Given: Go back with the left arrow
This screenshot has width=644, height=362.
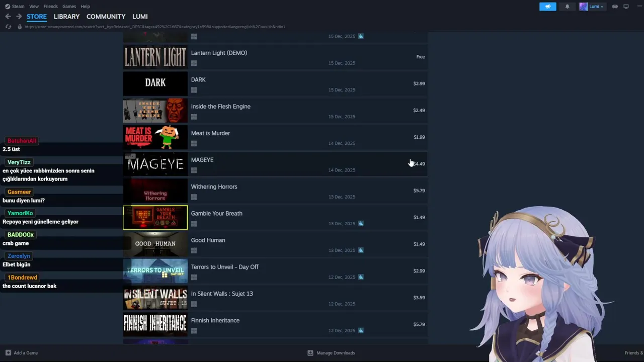Looking at the screenshot, I should coord(8,17).
